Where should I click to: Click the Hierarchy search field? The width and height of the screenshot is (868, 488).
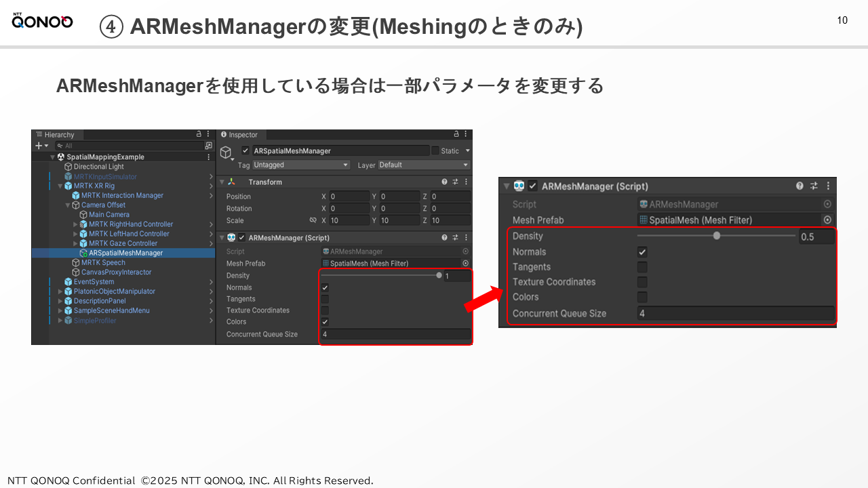(129, 145)
